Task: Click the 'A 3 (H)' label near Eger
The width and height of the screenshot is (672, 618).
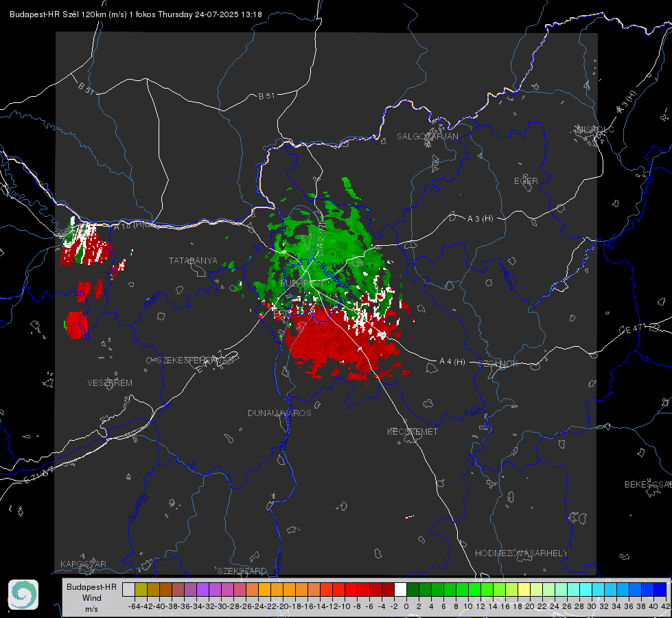Action: pos(480,218)
